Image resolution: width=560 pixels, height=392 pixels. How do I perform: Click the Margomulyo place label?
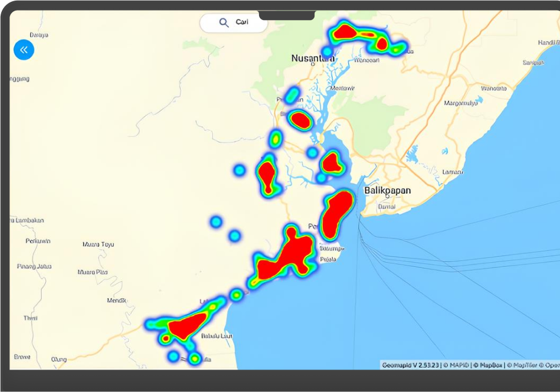point(460,103)
